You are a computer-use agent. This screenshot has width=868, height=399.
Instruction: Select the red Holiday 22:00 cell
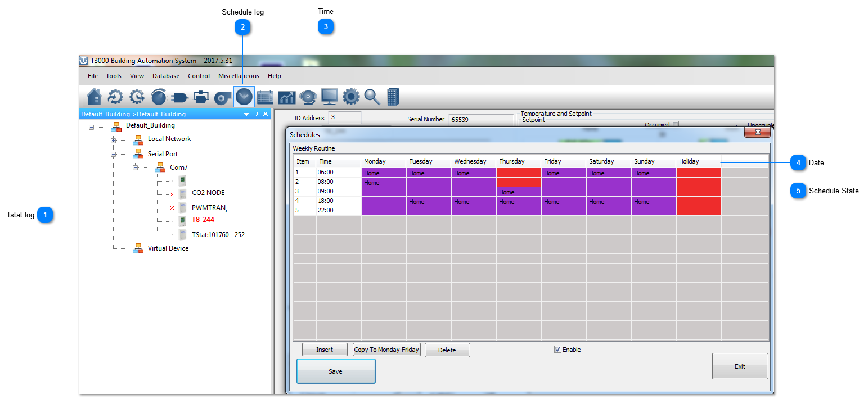click(x=699, y=211)
